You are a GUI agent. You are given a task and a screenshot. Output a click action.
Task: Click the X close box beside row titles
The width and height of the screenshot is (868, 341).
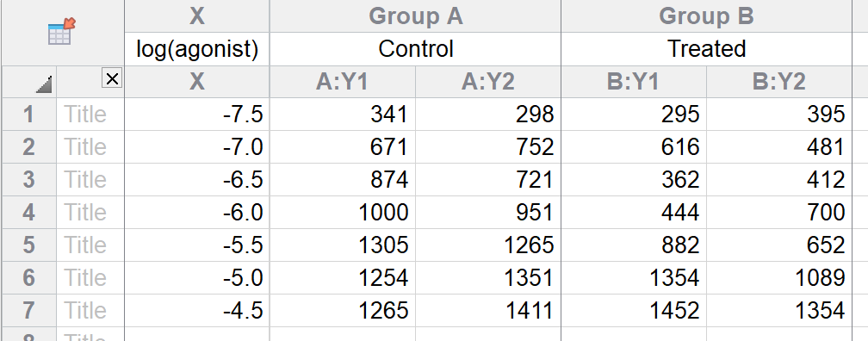point(112,79)
